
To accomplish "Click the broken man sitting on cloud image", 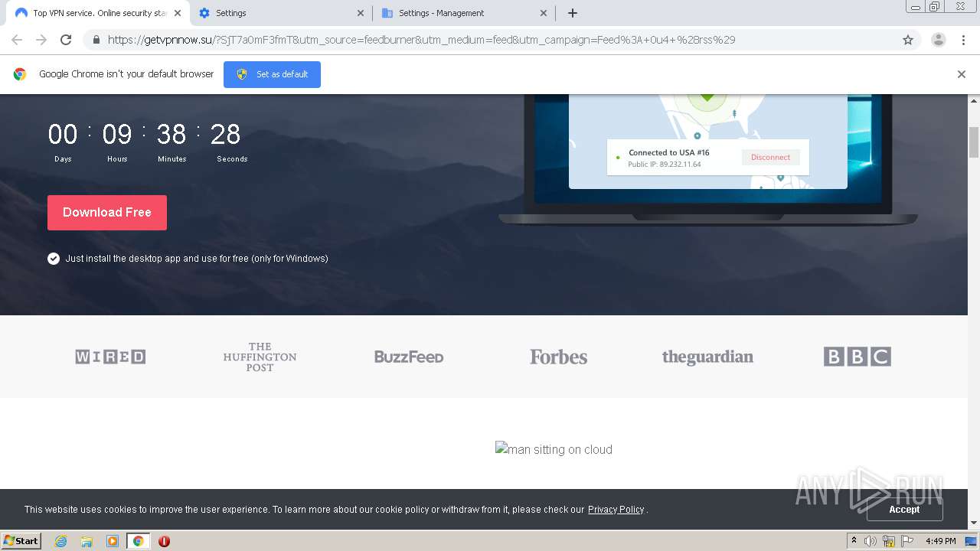I will pyautogui.click(x=554, y=449).
